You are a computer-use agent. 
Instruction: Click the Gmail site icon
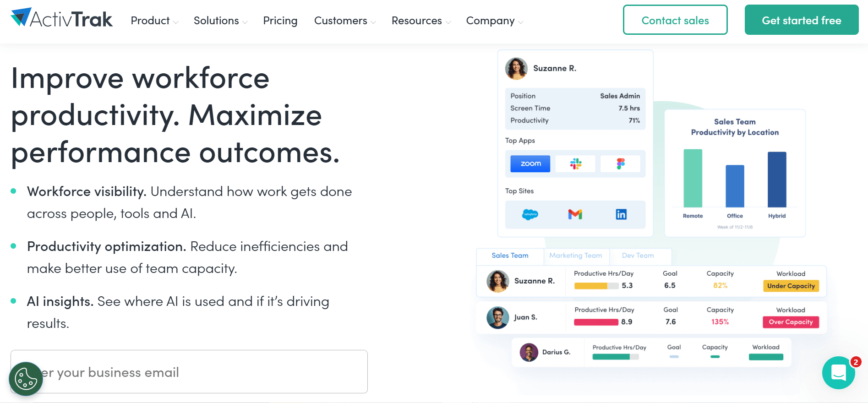575,214
